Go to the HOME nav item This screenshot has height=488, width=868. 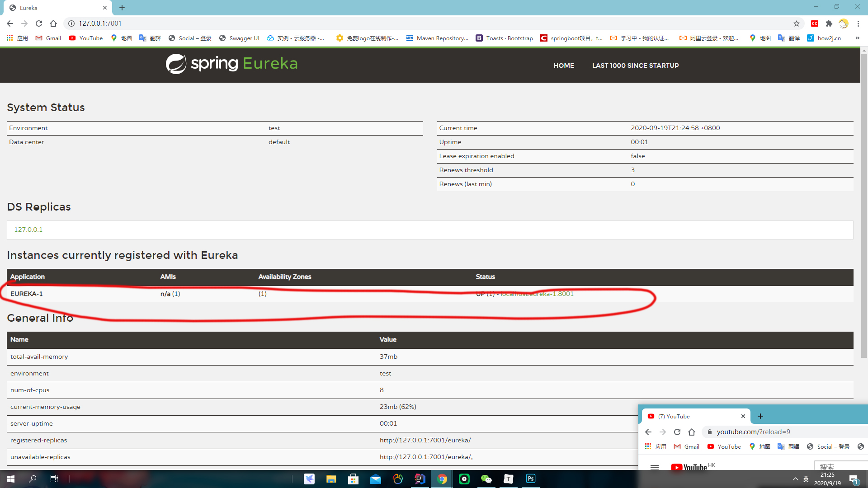(x=564, y=66)
